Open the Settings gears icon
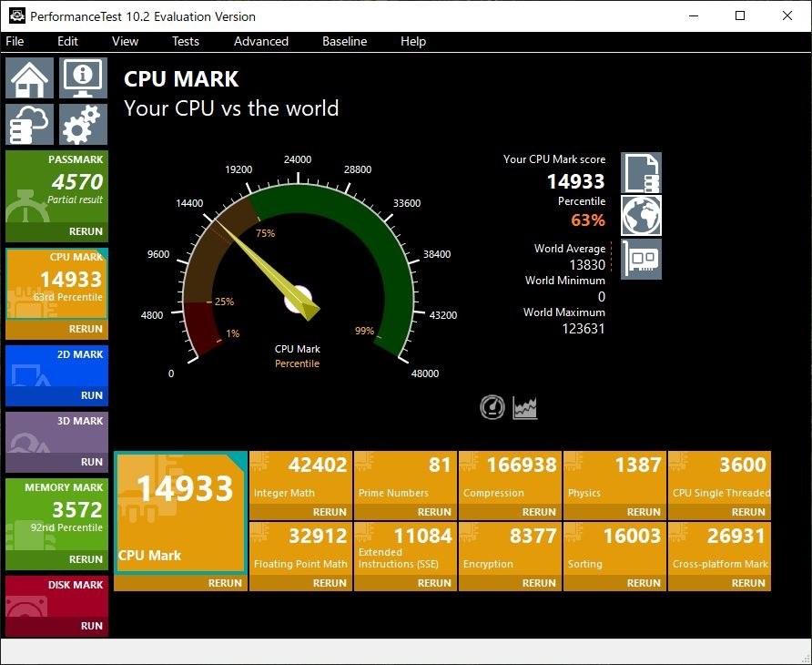Viewport: 812px width, 665px height. (x=84, y=125)
